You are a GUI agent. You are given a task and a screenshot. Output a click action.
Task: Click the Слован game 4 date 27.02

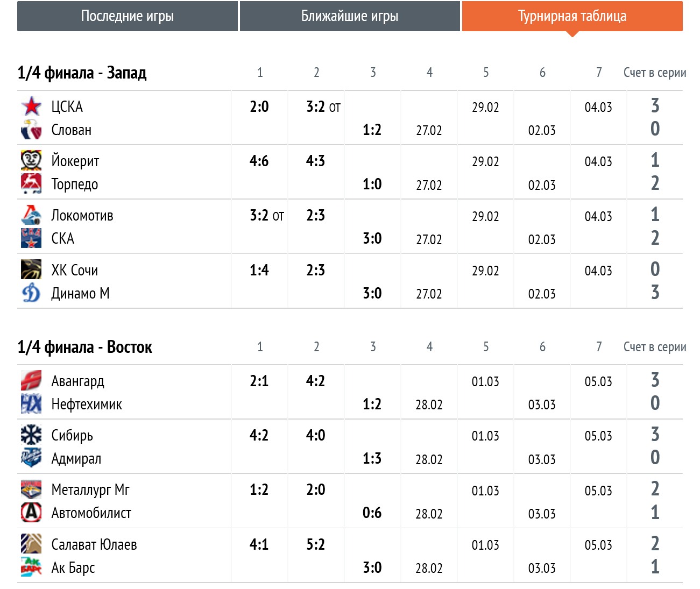(429, 131)
